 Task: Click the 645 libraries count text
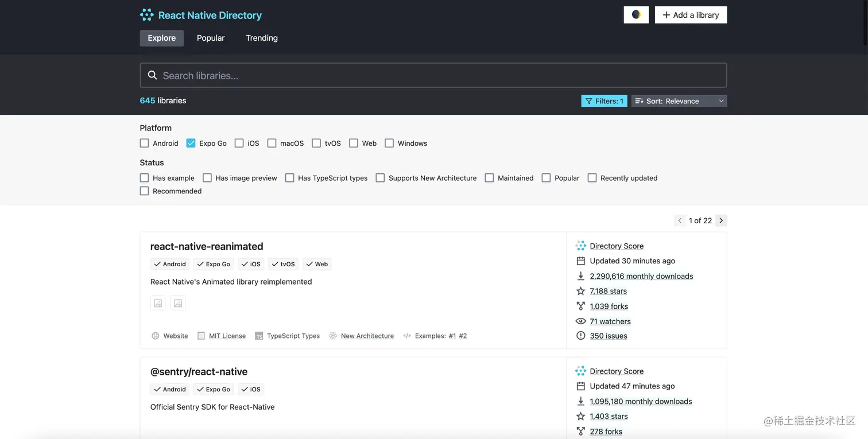click(x=163, y=100)
